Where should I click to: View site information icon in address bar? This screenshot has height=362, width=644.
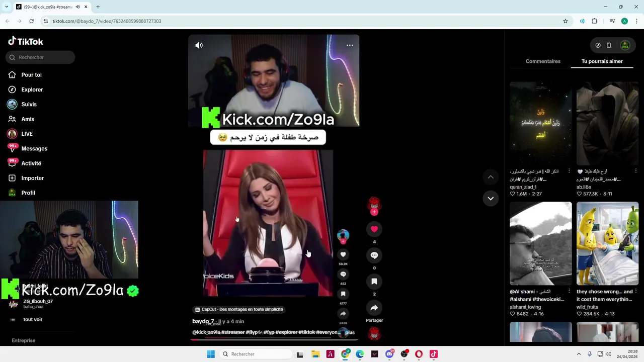tap(46, 21)
